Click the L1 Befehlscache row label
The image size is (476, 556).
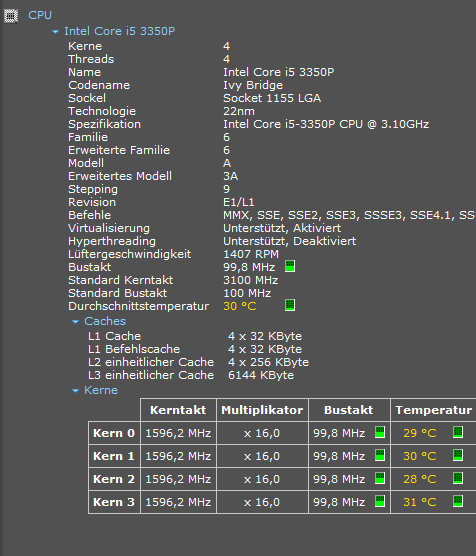tap(134, 349)
